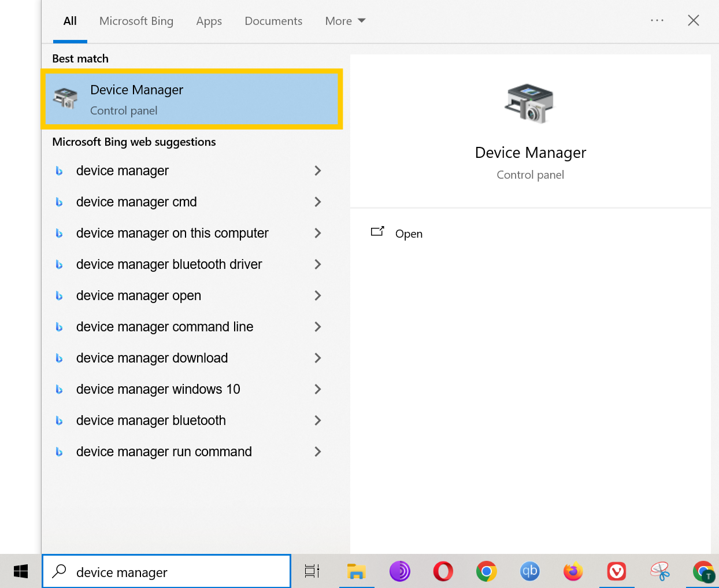Select the All search tab

tap(70, 21)
